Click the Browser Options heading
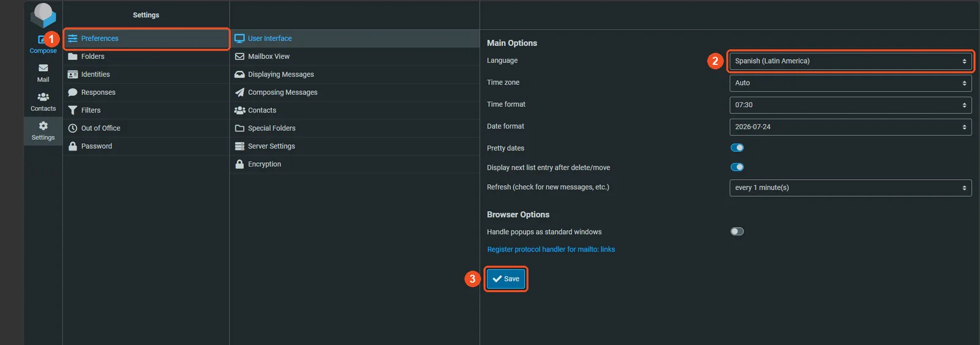 click(x=518, y=215)
